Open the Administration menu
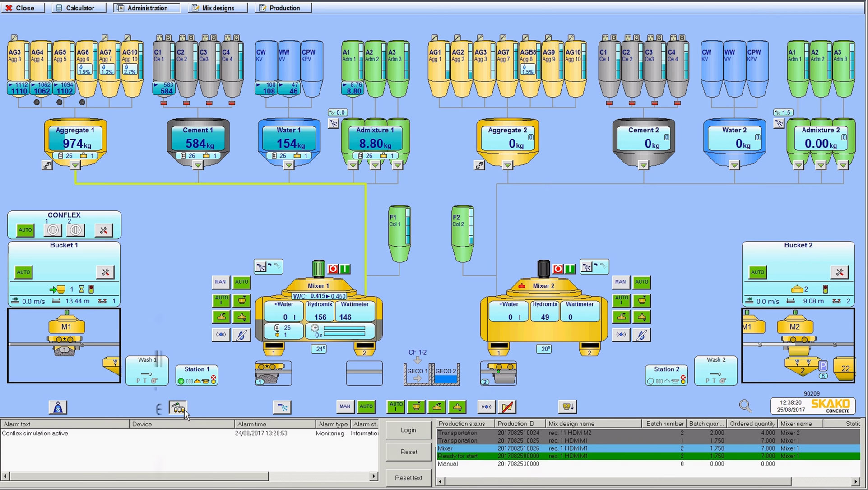868x490 pixels. pos(147,8)
